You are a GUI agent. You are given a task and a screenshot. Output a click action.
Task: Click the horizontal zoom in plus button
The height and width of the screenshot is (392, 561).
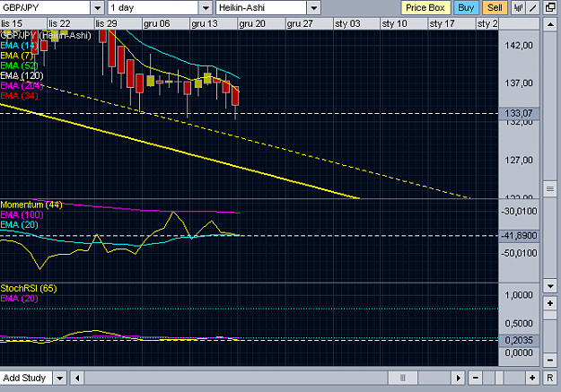(x=532, y=378)
